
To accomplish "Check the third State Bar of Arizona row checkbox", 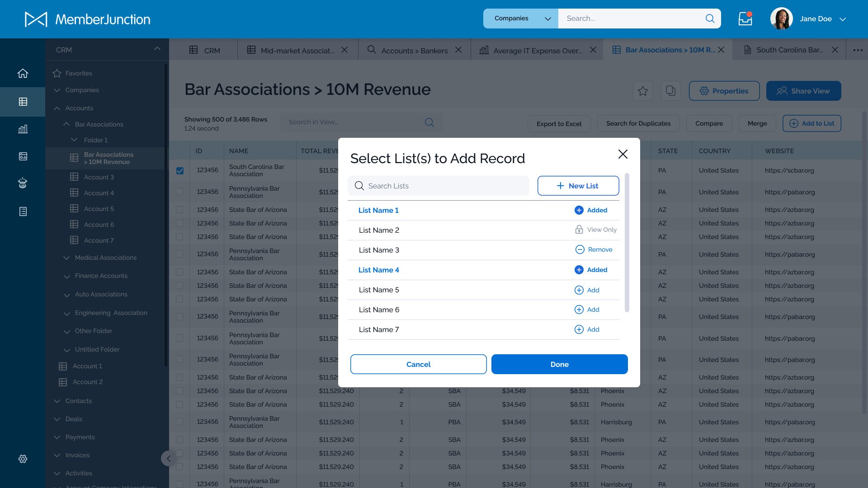I will [x=180, y=237].
